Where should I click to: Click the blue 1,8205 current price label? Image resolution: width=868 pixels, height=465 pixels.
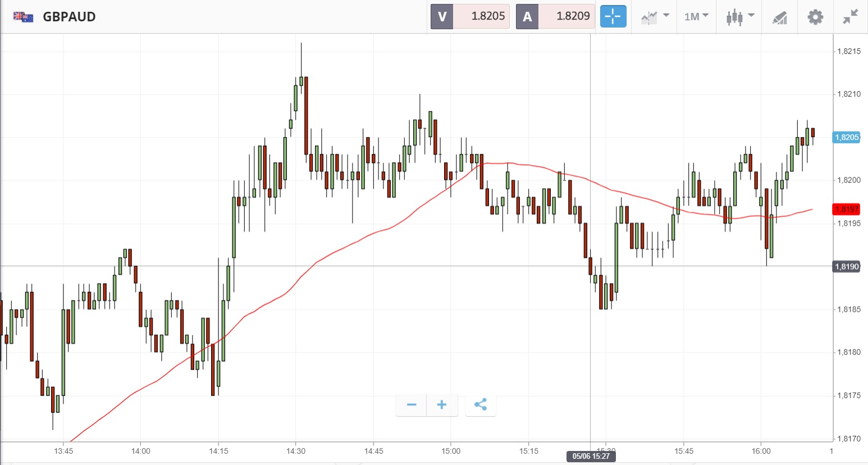[847, 138]
